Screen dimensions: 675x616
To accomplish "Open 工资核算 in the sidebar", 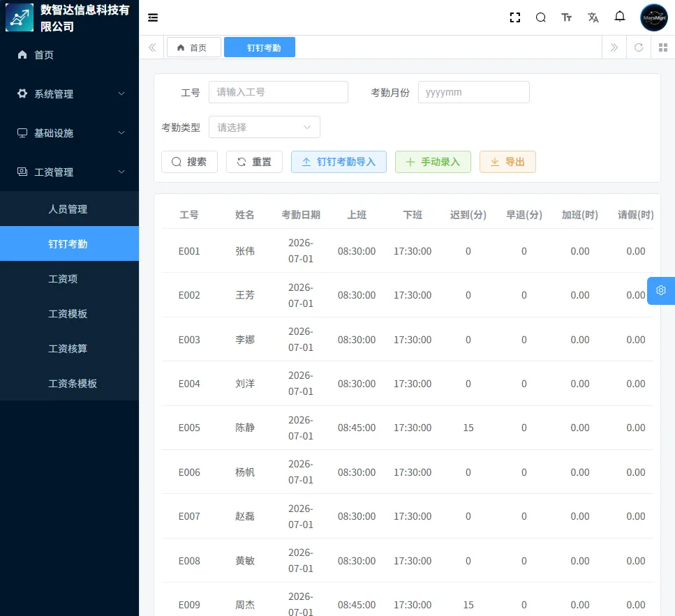I will click(x=69, y=348).
